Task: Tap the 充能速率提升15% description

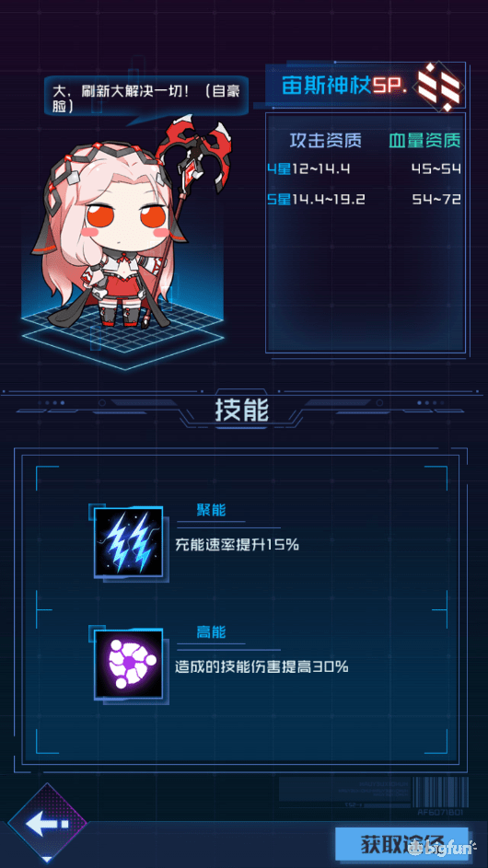Action: [x=237, y=545]
